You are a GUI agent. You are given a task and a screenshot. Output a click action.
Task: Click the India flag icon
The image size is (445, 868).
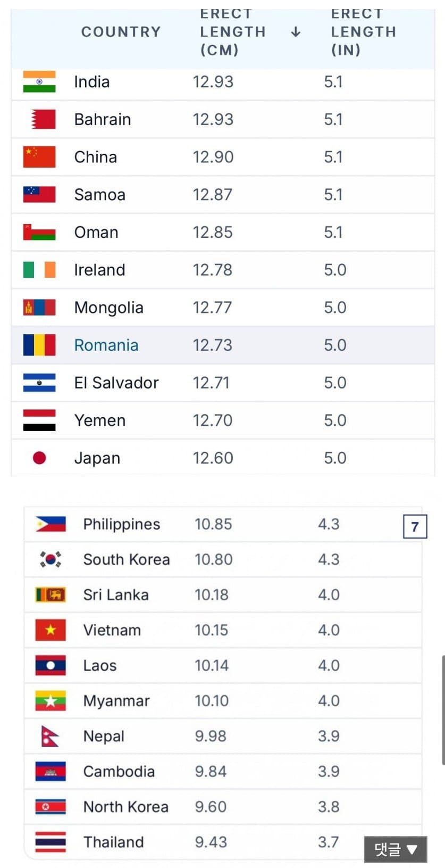click(39, 82)
